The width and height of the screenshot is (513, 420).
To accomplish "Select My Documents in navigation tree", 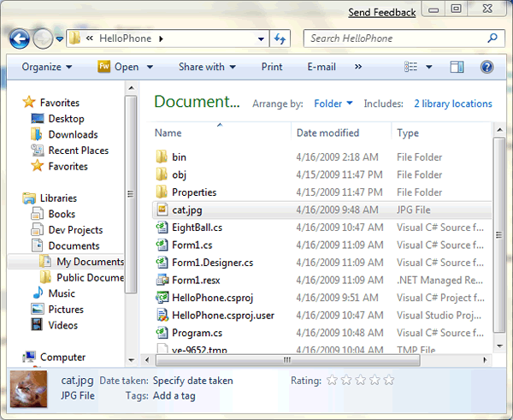I will coord(90,262).
